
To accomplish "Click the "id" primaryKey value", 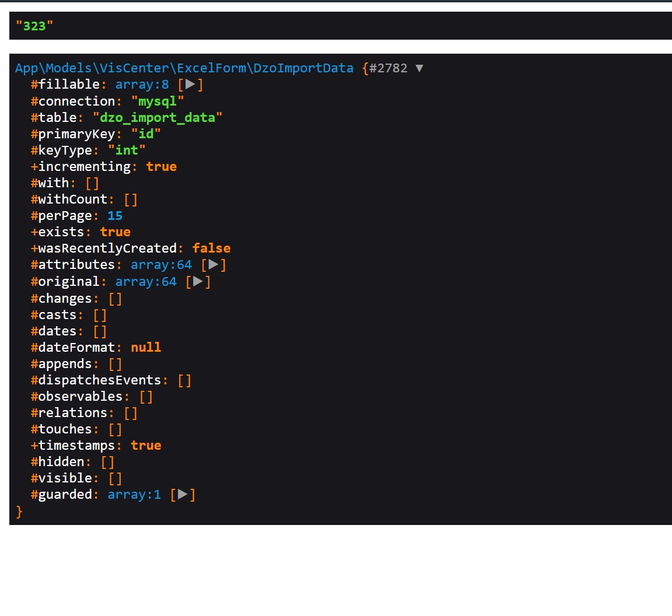I will coord(146,134).
